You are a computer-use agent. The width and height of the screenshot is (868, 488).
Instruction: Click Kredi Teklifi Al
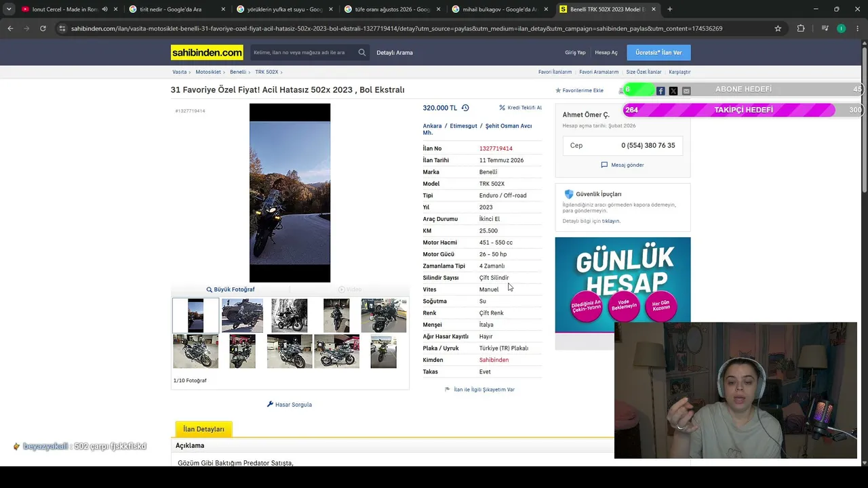pyautogui.click(x=521, y=108)
